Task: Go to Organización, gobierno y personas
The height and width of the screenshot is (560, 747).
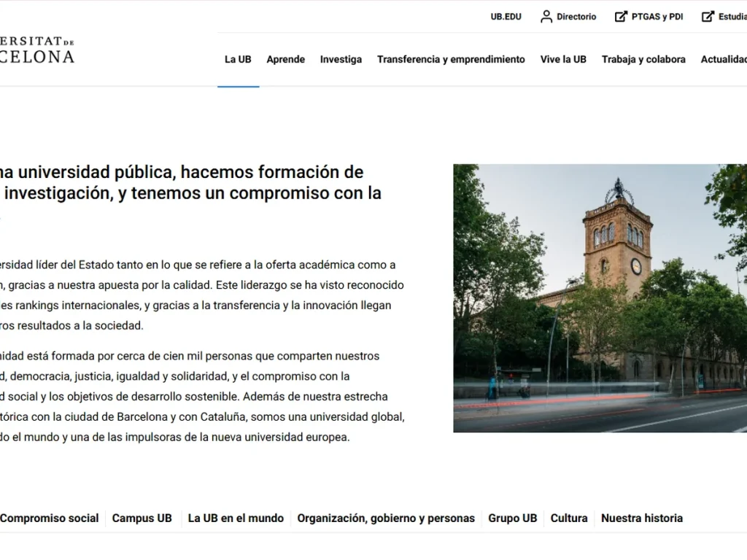Action: [386, 518]
